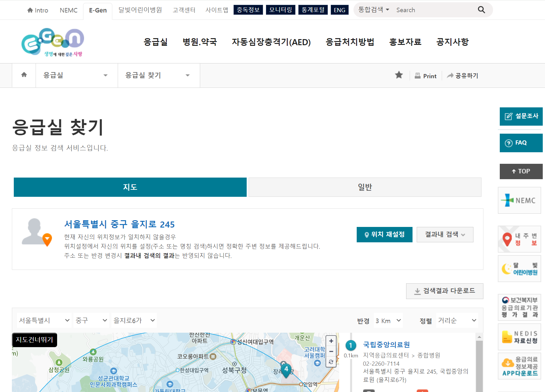Click the 지도건너뛰기 skip button
The height and width of the screenshot is (392, 545).
tap(34, 340)
